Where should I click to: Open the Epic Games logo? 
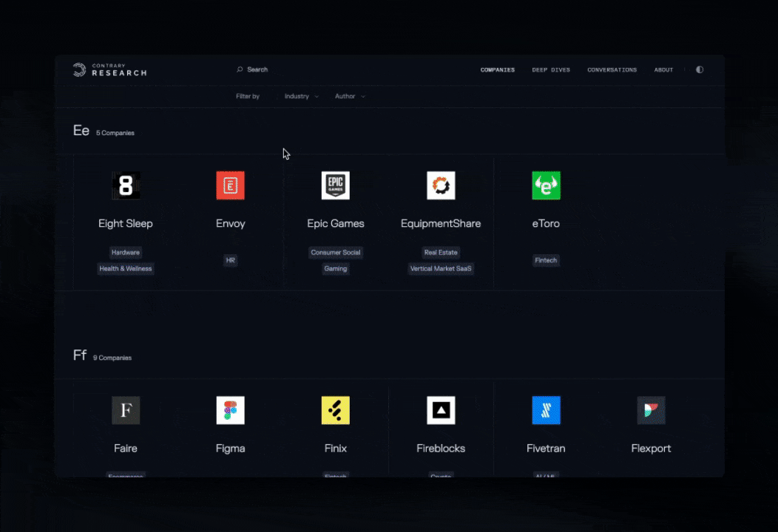[336, 186]
